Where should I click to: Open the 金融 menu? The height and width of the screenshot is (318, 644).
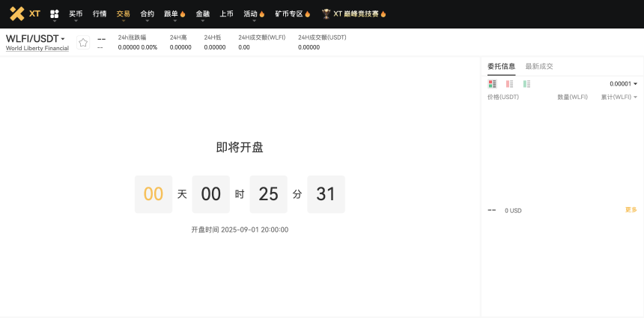[202, 13]
